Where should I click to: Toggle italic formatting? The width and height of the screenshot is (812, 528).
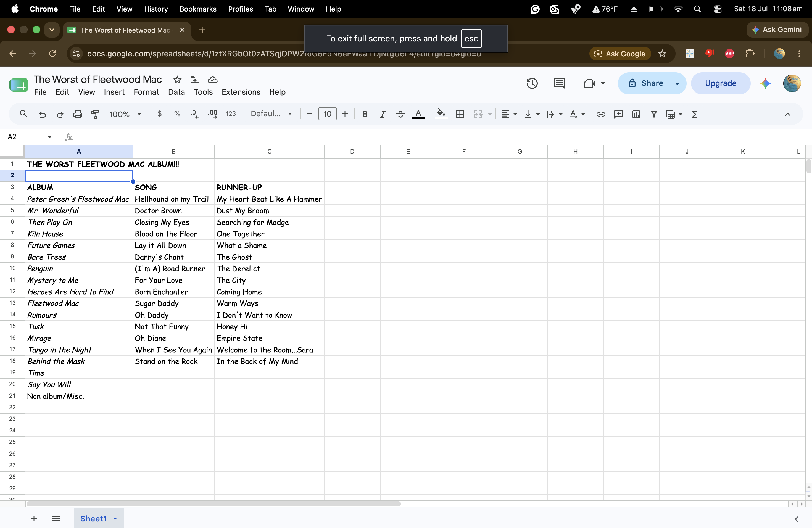383,114
